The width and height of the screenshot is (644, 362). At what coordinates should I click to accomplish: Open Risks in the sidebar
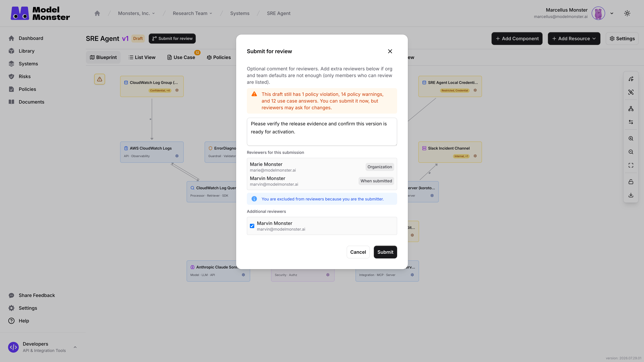coord(24,76)
